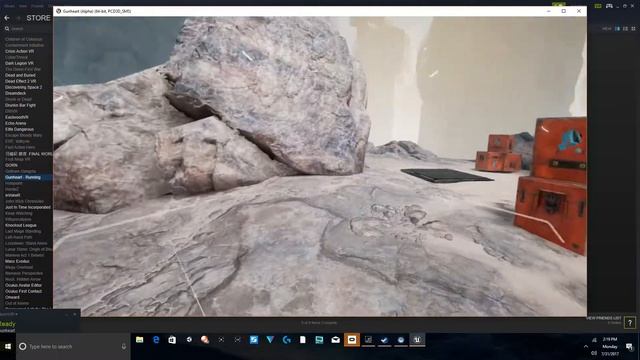Open View Friends List in Steam
This screenshot has width=640, height=360.
[604, 318]
